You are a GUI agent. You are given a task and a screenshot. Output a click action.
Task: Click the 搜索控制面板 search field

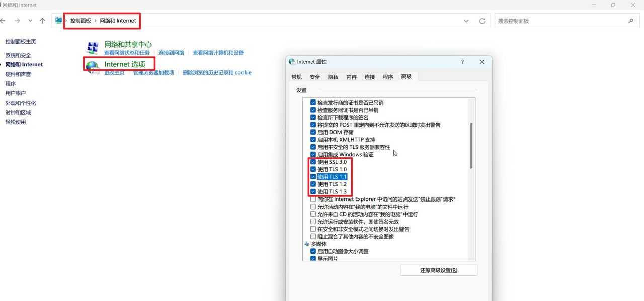click(x=567, y=21)
